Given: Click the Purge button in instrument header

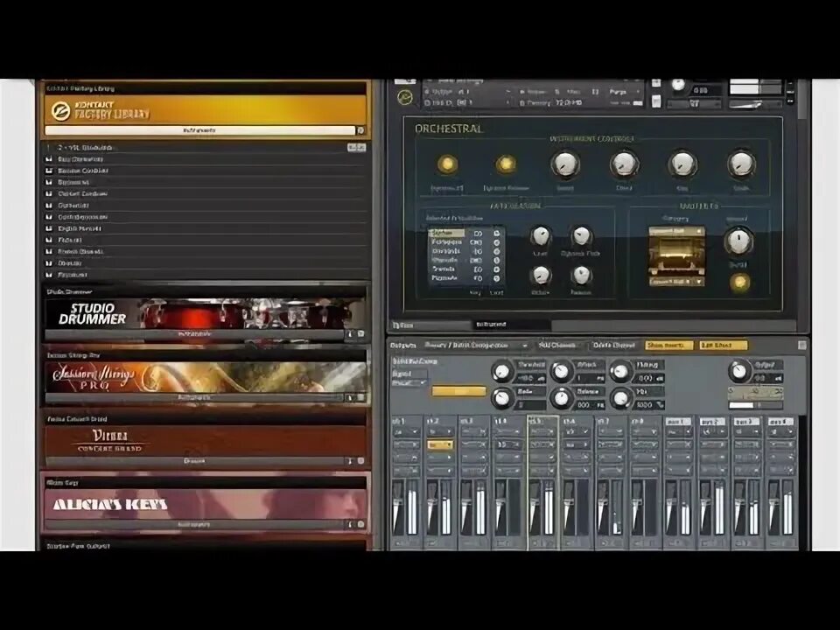Looking at the screenshot, I should [x=619, y=92].
